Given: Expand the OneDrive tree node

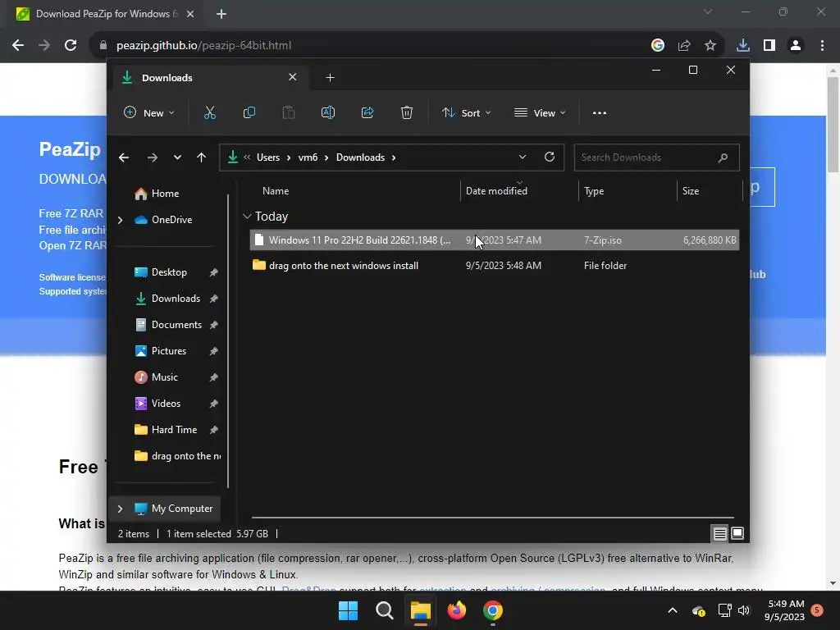Looking at the screenshot, I should (x=120, y=220).
